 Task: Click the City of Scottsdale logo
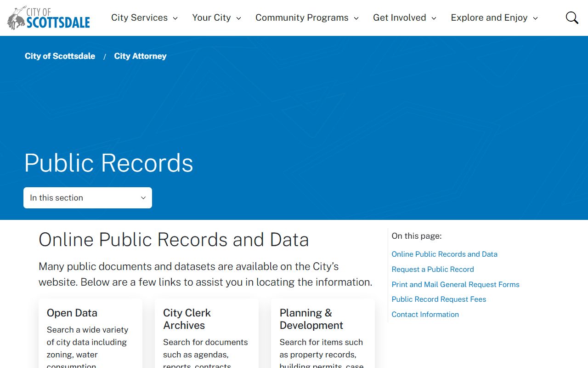click(49, 18)
